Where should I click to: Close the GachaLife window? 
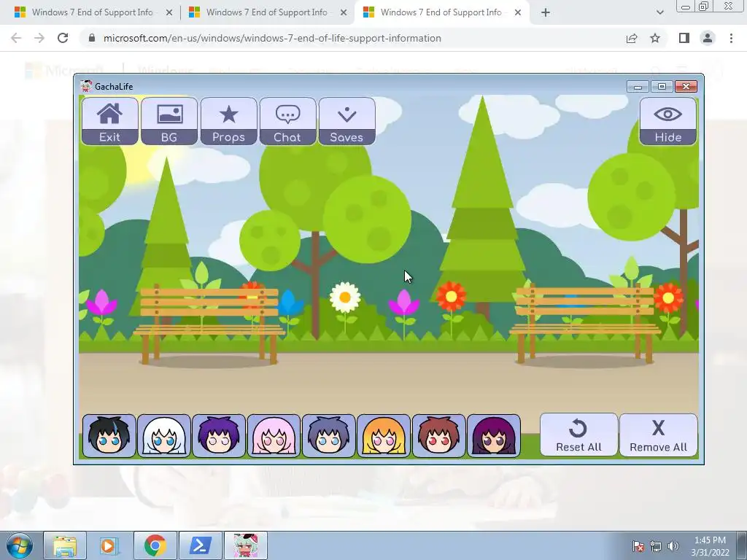point(686,87)
